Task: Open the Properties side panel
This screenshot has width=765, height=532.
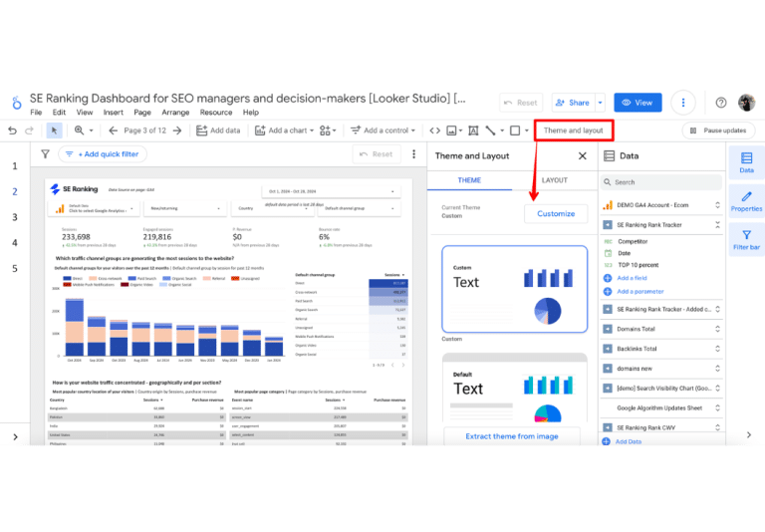Action: coord(746,201)
